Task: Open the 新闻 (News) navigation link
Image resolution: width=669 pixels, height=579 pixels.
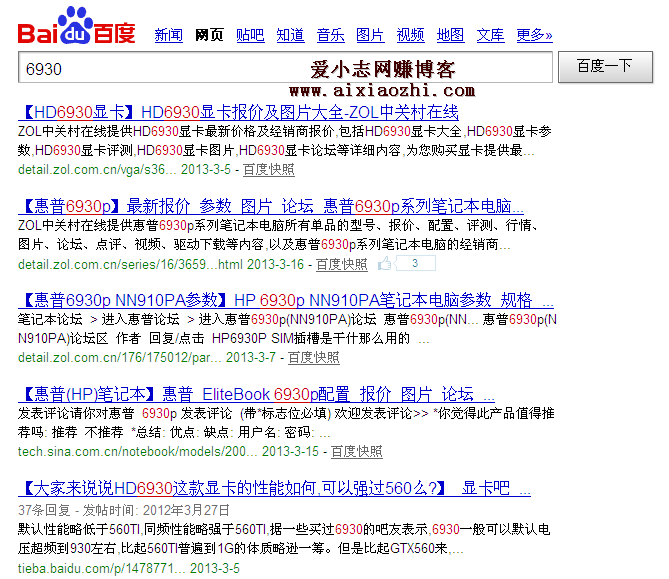Action: [x=168, y=35]
